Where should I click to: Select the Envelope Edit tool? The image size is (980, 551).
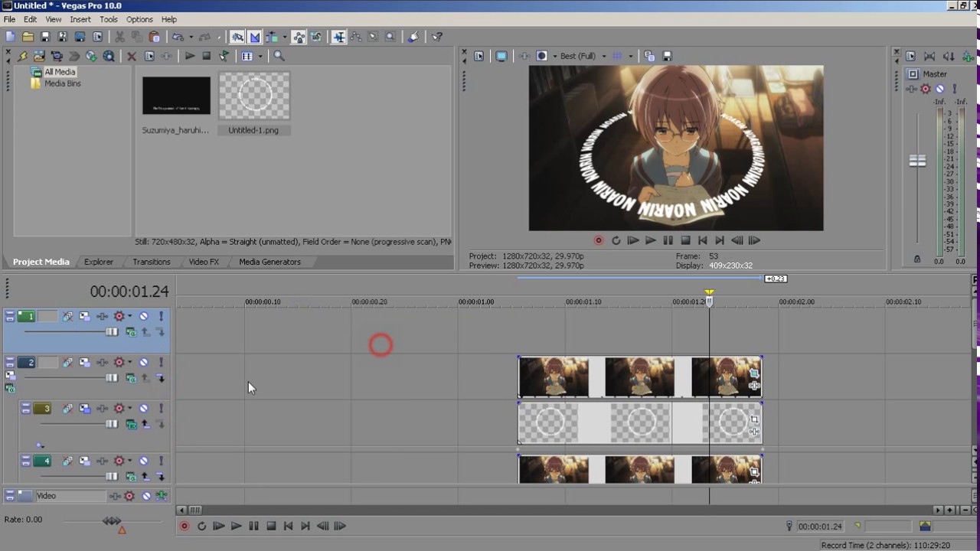[x=356, y=37]
